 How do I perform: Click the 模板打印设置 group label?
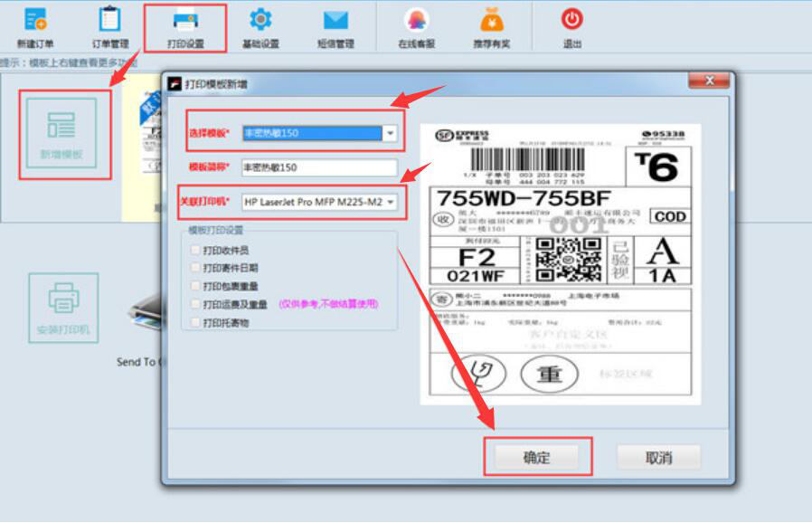(215, 230)
